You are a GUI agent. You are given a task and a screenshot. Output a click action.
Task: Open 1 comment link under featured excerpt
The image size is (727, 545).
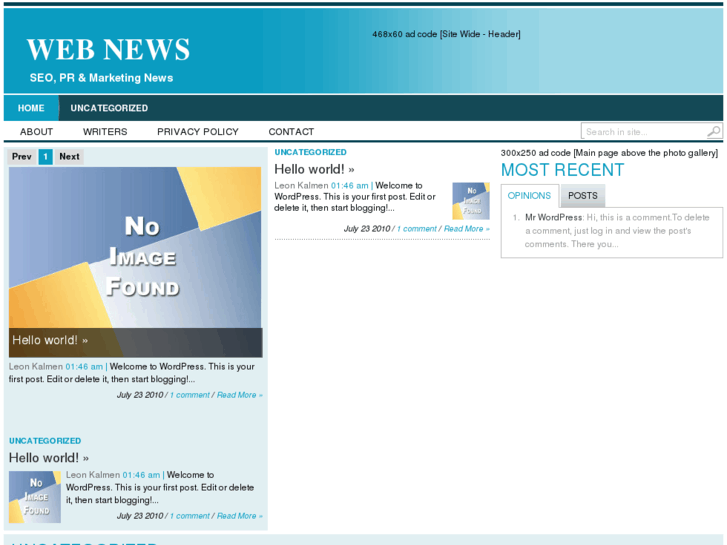click(190, 395)
